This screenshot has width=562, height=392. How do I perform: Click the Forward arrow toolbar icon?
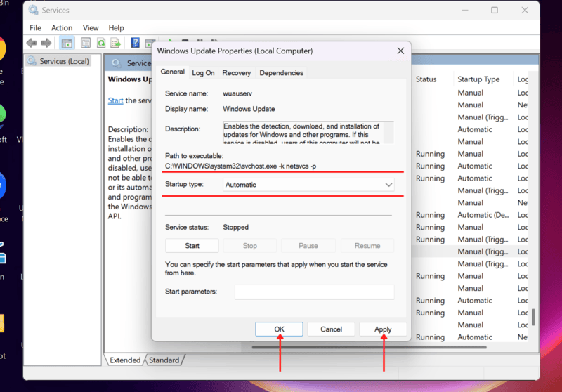(46, 44)
